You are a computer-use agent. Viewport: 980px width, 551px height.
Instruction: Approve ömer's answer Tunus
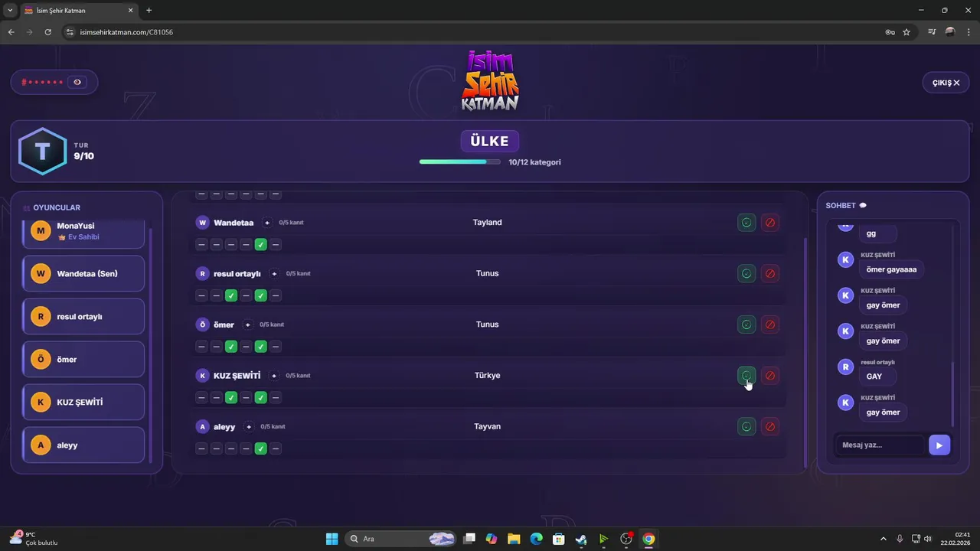(x=746, y=324)
